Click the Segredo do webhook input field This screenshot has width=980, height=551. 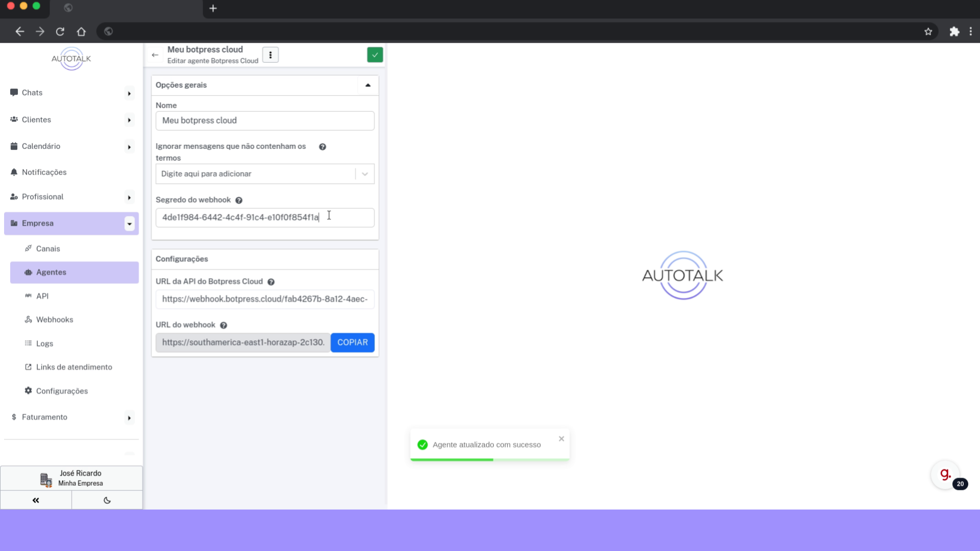coord(265,218)
